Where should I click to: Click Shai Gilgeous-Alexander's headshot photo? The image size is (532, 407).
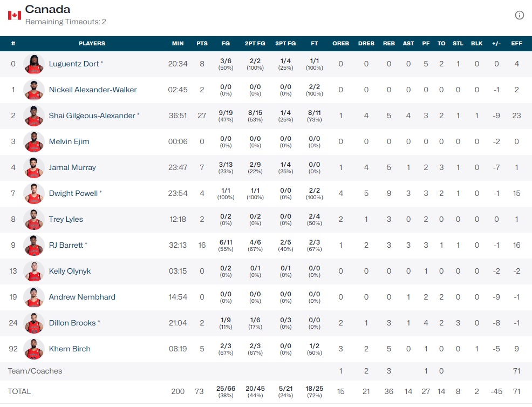point(34,116)
